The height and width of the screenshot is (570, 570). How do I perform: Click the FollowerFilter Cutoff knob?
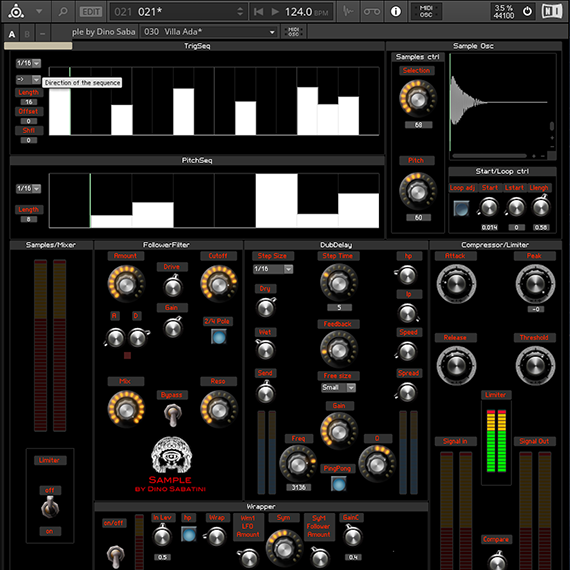coord(218,284)
